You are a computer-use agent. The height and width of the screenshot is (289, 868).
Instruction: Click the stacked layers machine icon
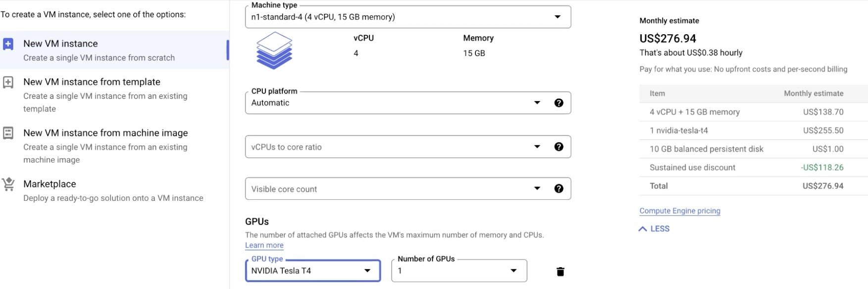274,50
